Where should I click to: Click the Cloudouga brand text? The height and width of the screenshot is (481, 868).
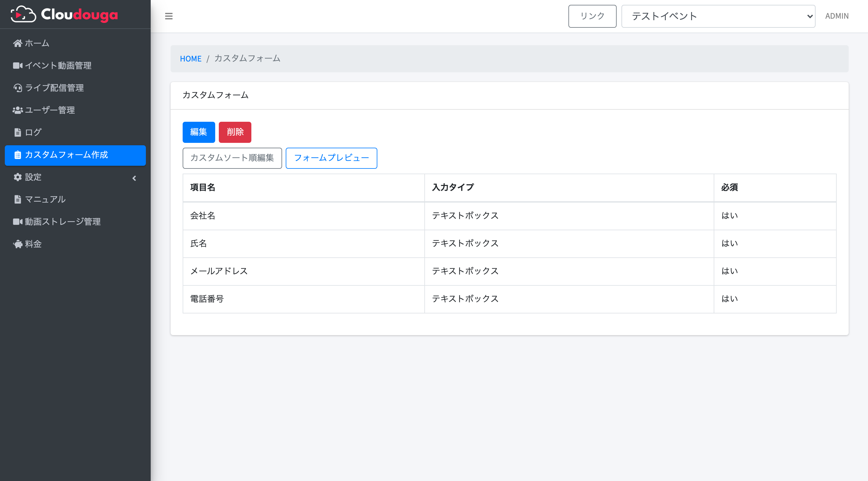pyautogui.click(x=80, y=14)
